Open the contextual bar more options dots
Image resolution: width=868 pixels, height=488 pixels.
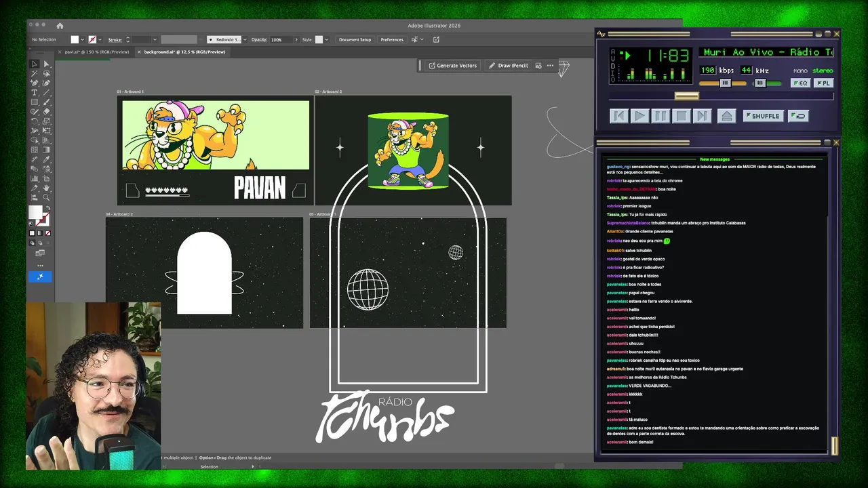coord(550,66)
